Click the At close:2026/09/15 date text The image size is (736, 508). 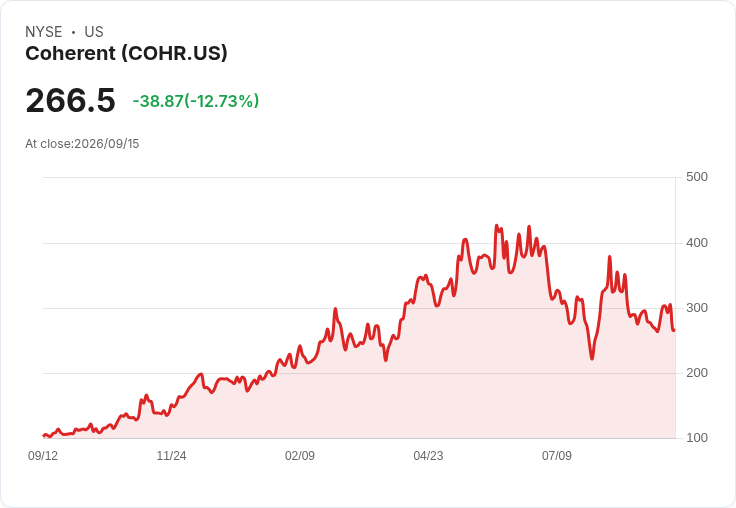tap(82, 144)
